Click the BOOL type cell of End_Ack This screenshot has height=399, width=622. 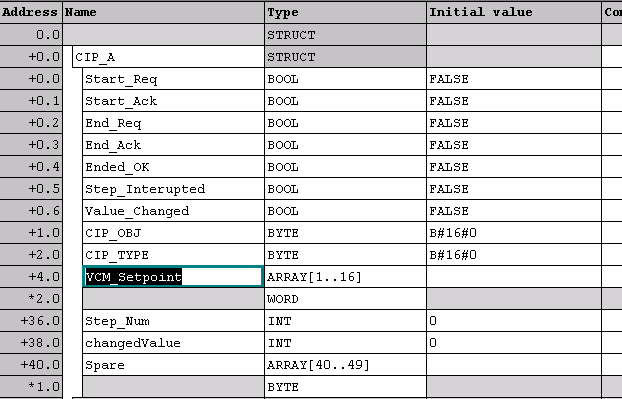coord(346,145)
